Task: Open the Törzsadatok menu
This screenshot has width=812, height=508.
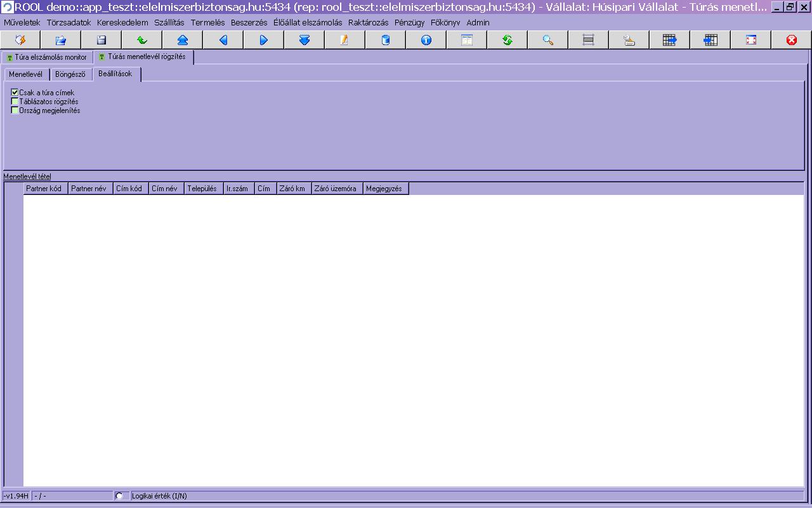Action: pyautogui.click(x=69, y=22)
